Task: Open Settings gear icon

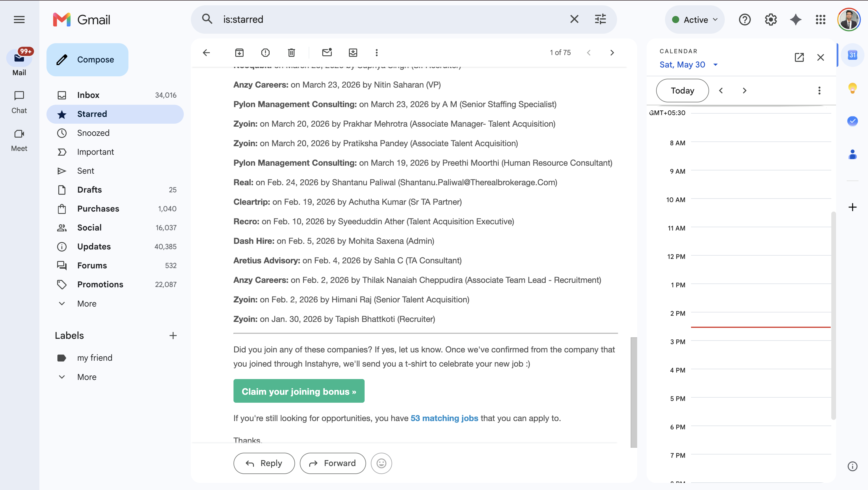Action: 771,20
